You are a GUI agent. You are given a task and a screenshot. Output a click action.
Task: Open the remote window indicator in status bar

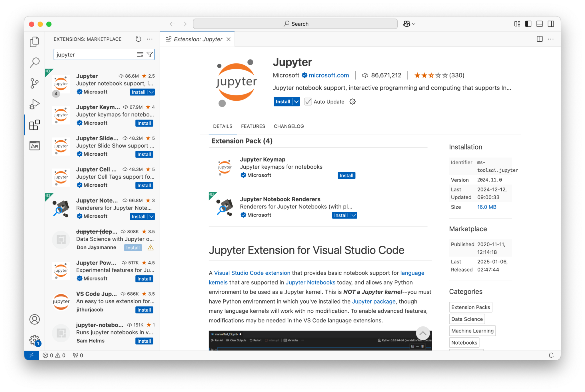(x=32, y=355)
